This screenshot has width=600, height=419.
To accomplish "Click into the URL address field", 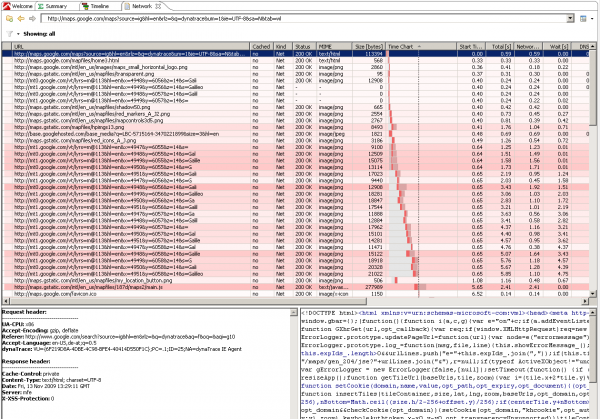I will pyautogui.click(x=300, y=19).
